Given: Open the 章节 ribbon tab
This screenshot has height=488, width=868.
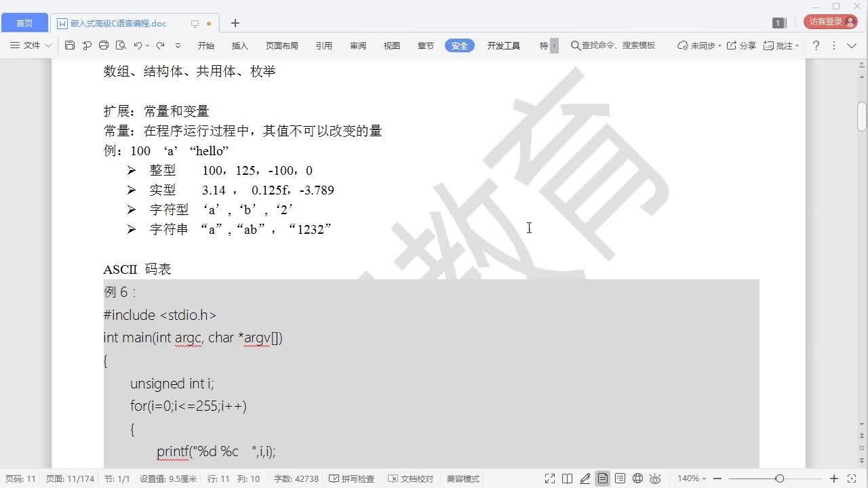Looking at the screenshot, I should coord(426,45).
